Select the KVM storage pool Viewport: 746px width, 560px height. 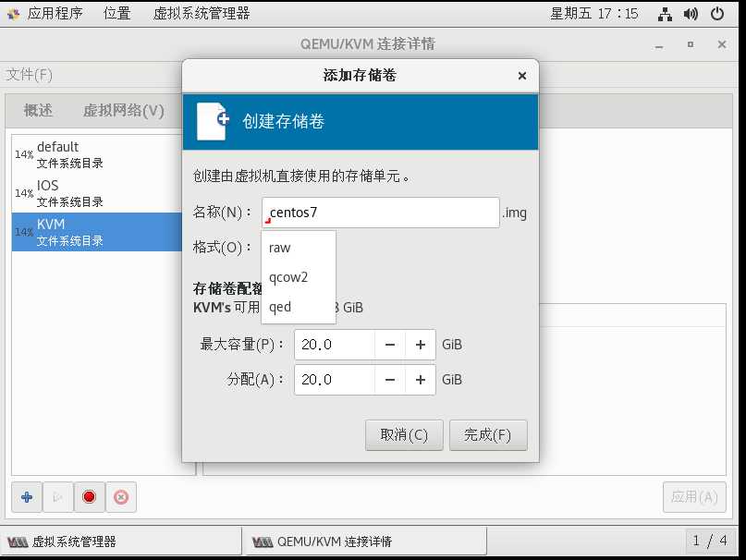pyautogui.click(x=96, y=232)
